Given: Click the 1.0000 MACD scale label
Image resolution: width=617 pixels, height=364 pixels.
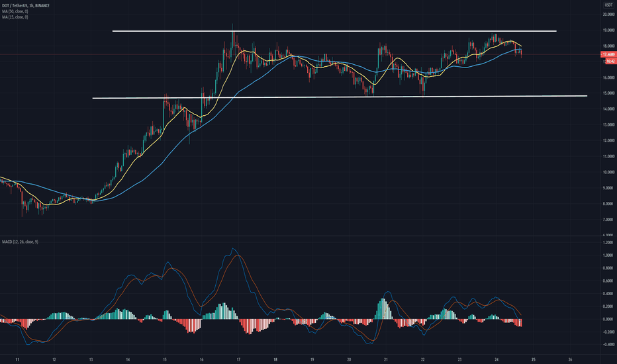Looking at the screenshot, I should 608,255.
